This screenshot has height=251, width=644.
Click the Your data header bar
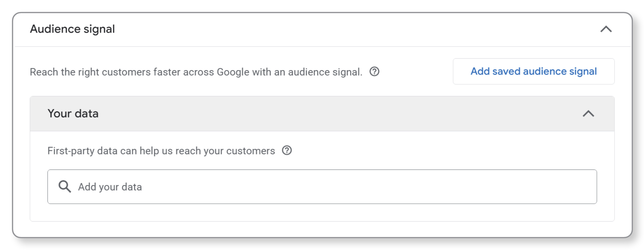pos(322,114)
